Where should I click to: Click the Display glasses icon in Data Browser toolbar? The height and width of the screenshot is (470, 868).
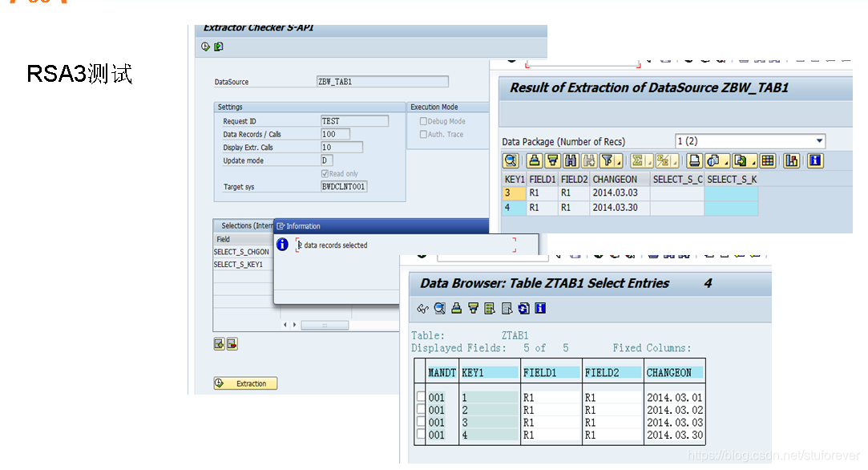[423, 309]
